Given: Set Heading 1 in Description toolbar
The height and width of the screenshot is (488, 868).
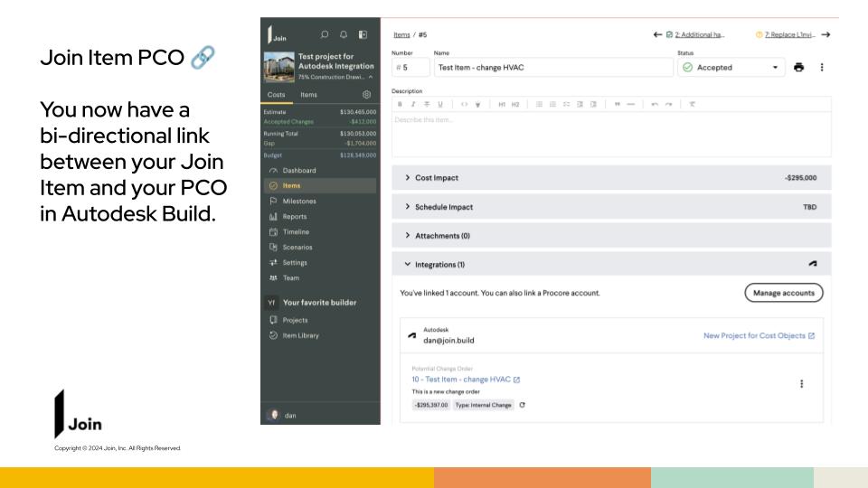Looking at the screenshot, I should click(x=502, y=104).
